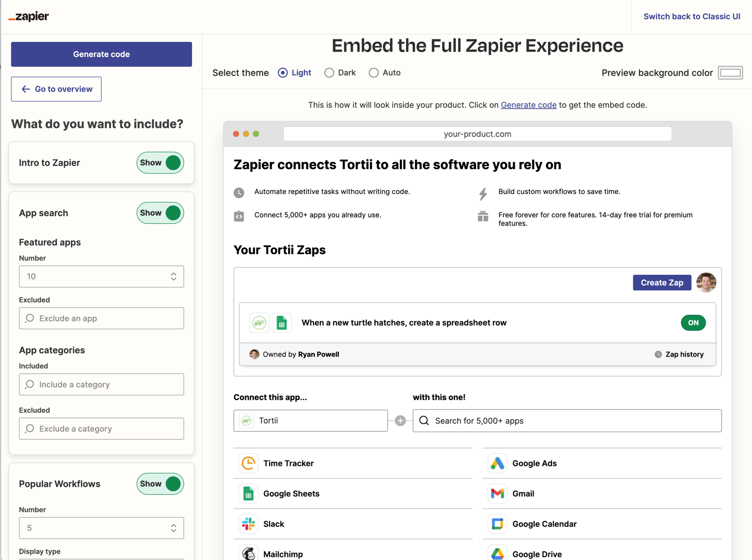This screenshot has width=752, height=560.
Task: Click the Zapier logo
Action: [28, 16]
